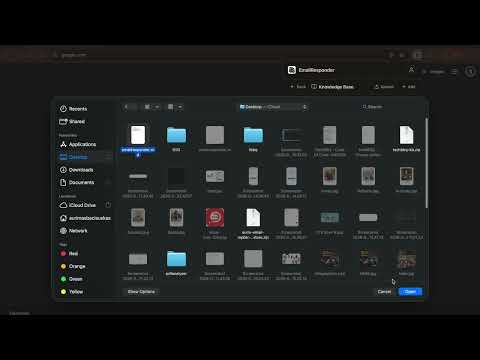Click the EmailResponder logo in background panel
The image size is (480, 360).
292,70
